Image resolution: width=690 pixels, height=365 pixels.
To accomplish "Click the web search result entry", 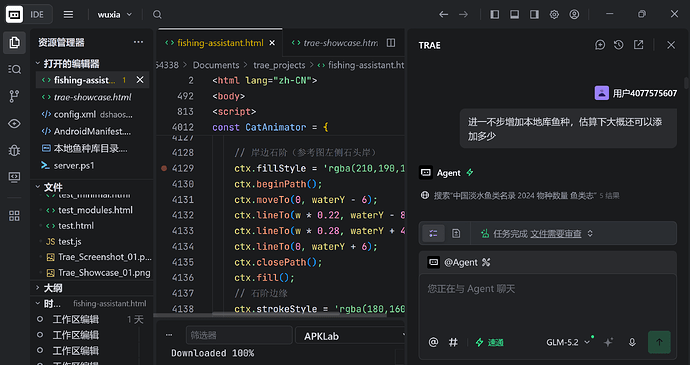I will [x=520, y=195].
